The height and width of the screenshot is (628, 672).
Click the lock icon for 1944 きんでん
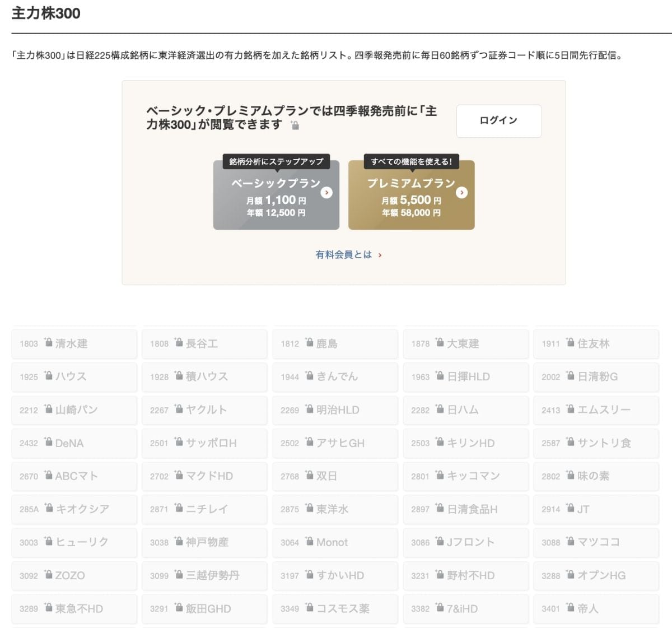pos(309,375)
